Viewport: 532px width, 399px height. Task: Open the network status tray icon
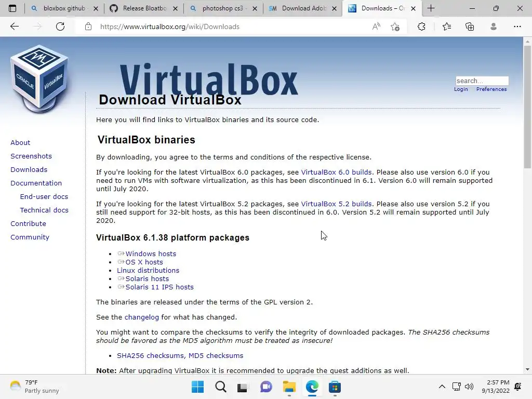pos(456,387)
